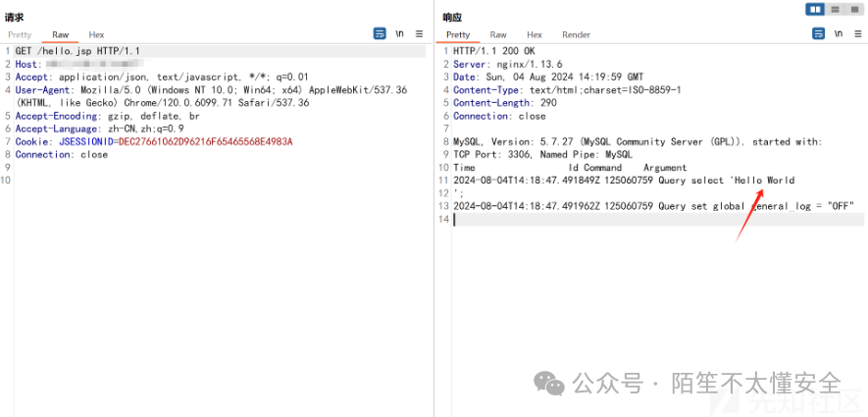Click the response Date header
The image size is (868, 417).
[x=548, y=77]
